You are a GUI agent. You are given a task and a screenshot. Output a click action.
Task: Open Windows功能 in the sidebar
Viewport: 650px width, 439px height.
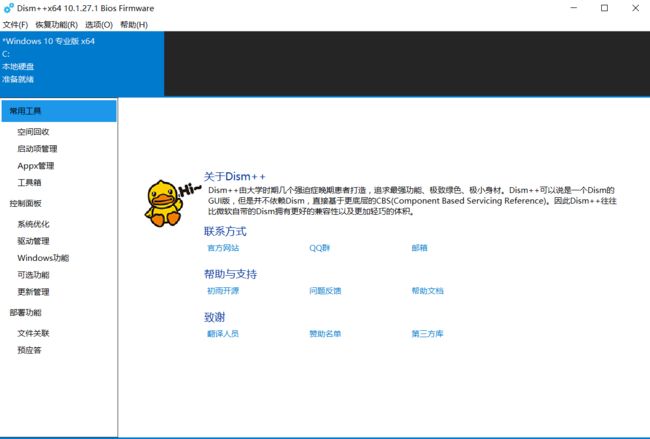pyautogui.click(x=43, y=258)
